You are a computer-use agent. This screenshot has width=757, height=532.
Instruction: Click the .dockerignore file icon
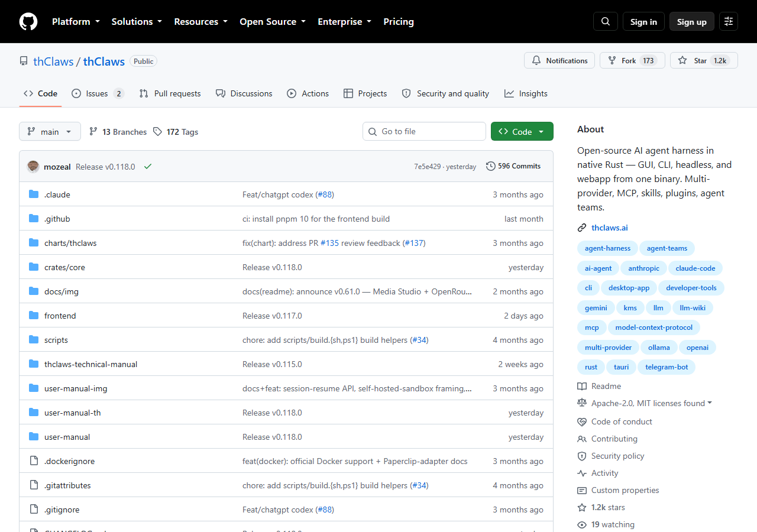pyautogui.click(x=34, y=461)
